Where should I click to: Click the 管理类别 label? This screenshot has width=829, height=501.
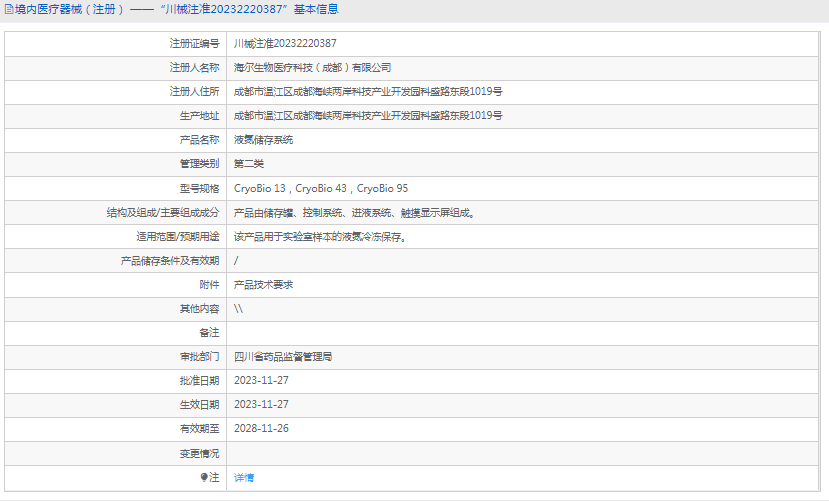(199, 164)
